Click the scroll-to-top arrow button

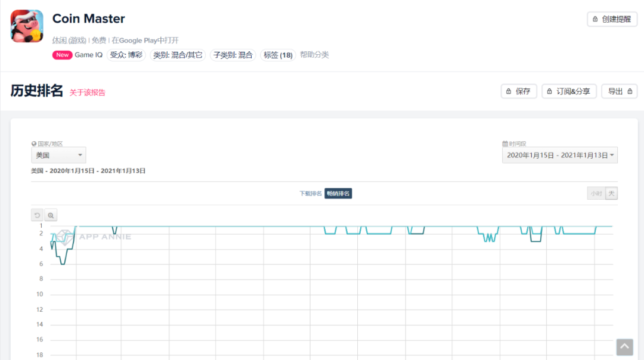click(624, 347)
